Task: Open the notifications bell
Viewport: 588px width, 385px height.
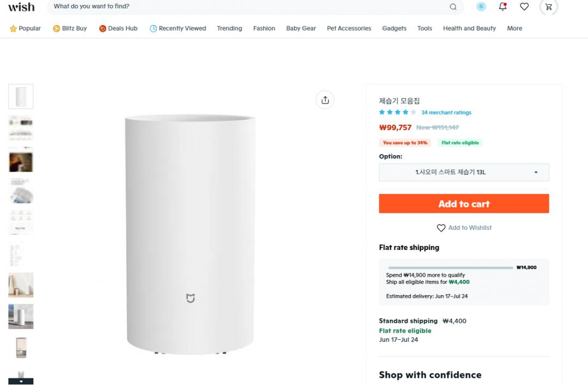Action: (503, 7)
